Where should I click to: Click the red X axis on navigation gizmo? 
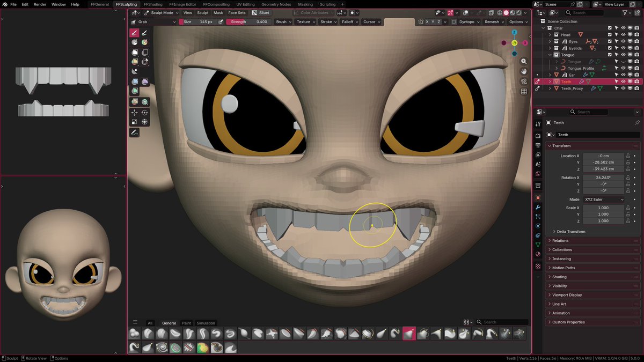pos(524,43)
